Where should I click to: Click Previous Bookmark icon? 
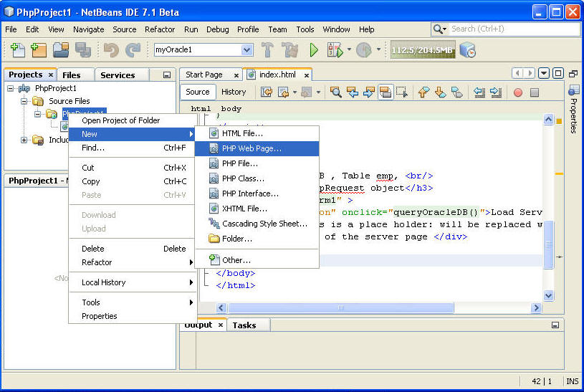pyautogui.click(x=423, y=92)
